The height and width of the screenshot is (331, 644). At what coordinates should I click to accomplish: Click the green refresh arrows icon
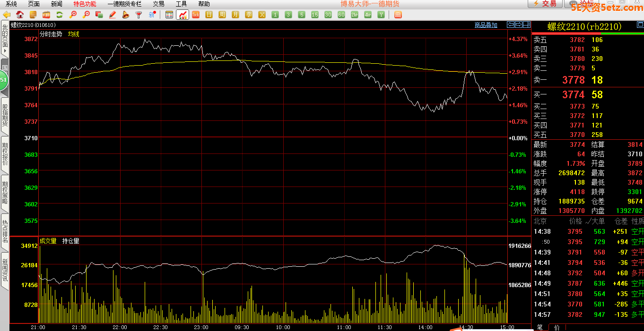(x=60, y=15)
